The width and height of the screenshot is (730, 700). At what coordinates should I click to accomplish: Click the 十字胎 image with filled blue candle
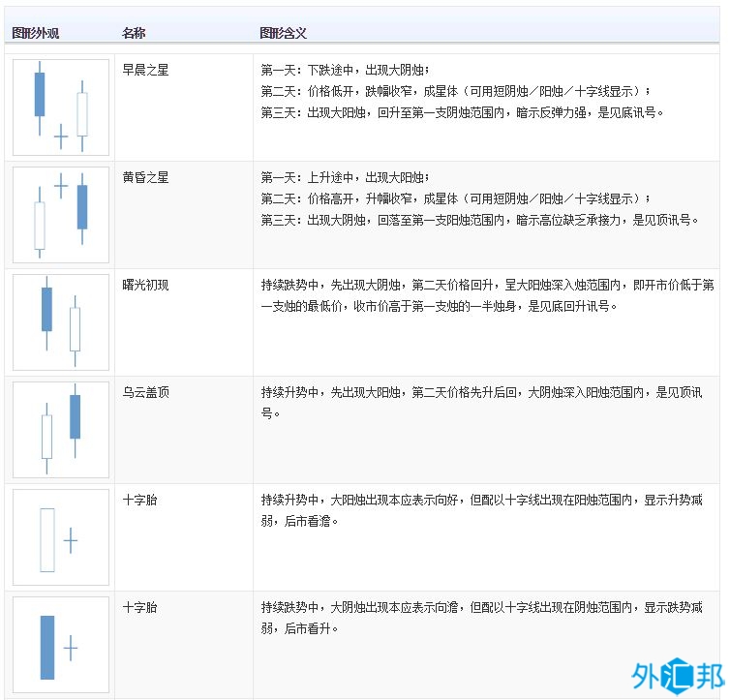point(60,645)
